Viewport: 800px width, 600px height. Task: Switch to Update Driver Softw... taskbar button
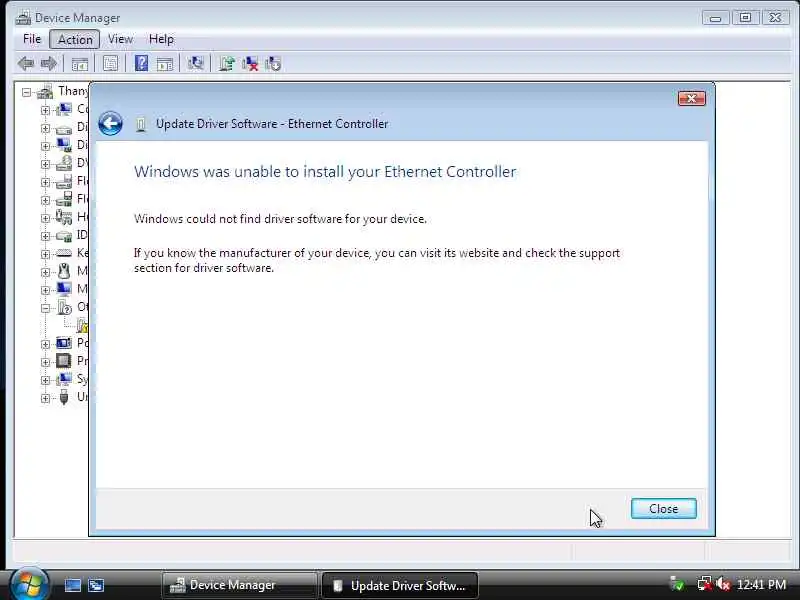click(x=399, y=585)
